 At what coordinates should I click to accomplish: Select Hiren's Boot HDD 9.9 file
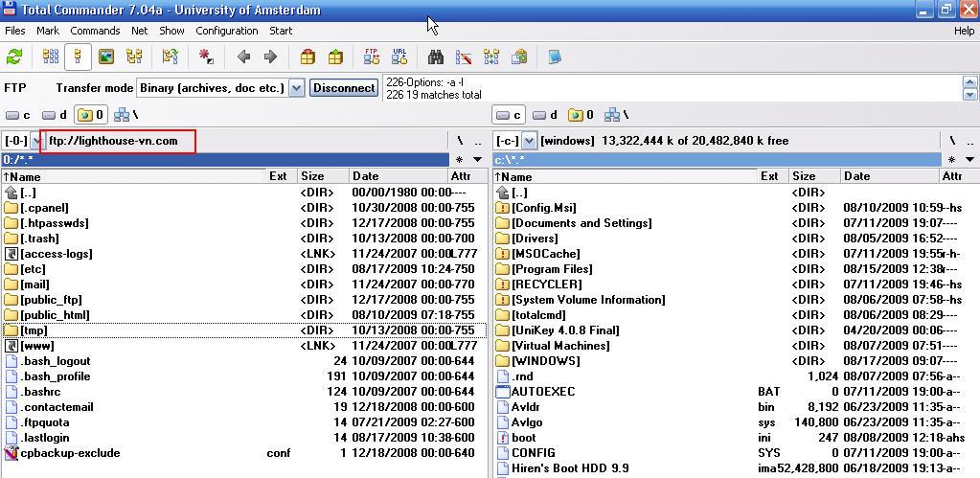735,468
